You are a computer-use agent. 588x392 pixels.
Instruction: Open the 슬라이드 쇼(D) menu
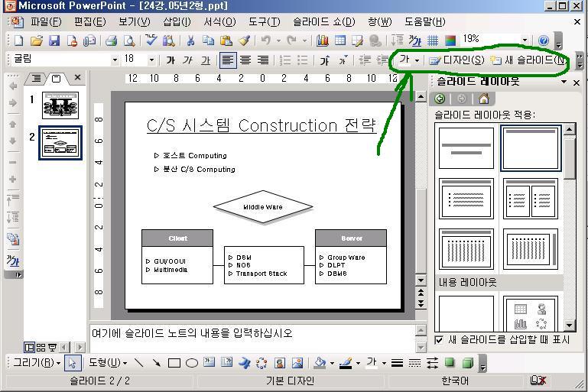click(324, 21)
